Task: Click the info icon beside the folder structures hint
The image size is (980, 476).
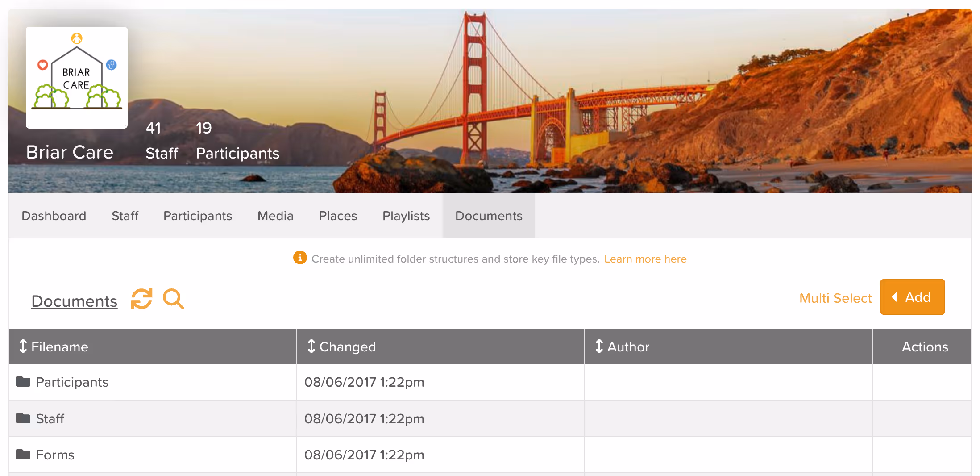Action: click(300, 258)
